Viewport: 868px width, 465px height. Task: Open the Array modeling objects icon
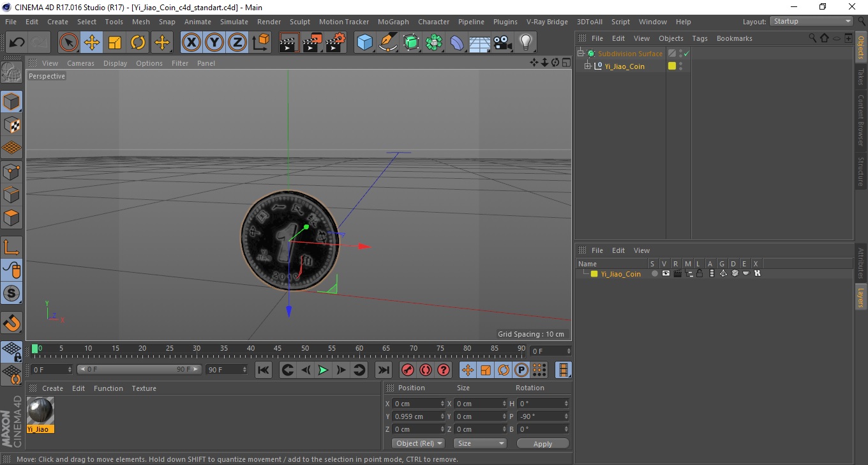434,43
